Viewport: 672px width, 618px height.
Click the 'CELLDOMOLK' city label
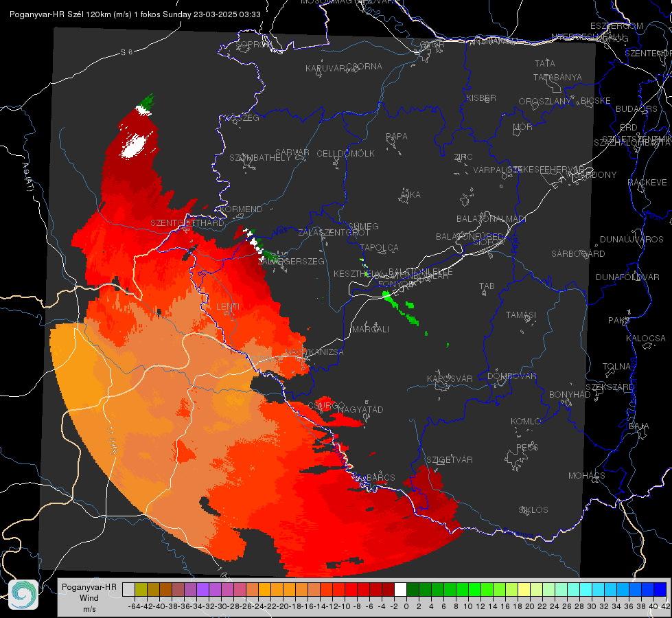pos(345,154)
